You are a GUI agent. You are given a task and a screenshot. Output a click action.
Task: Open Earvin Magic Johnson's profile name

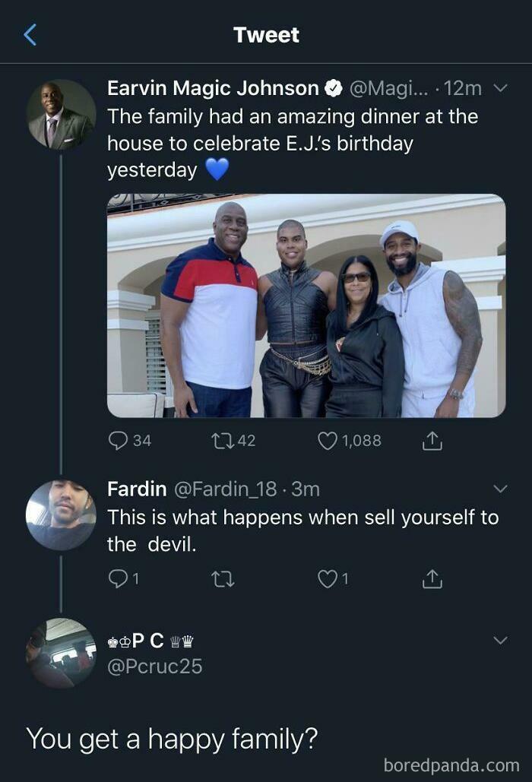tap(213, 89)
